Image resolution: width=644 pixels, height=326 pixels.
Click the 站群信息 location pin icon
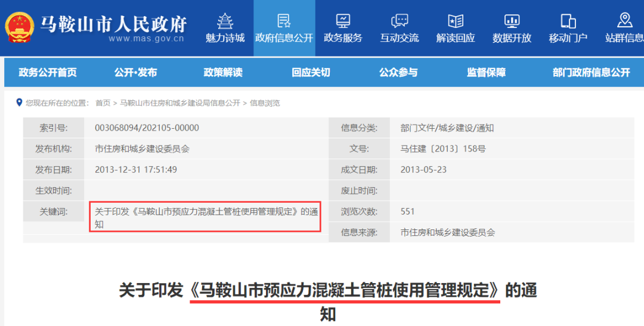(x=624, y=20)
